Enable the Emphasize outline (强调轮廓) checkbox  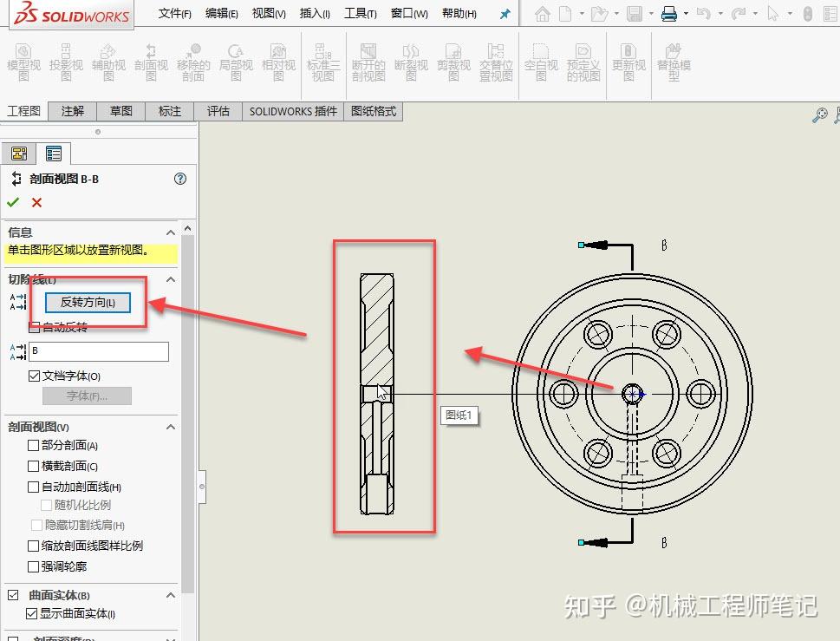tap(33, 566)
